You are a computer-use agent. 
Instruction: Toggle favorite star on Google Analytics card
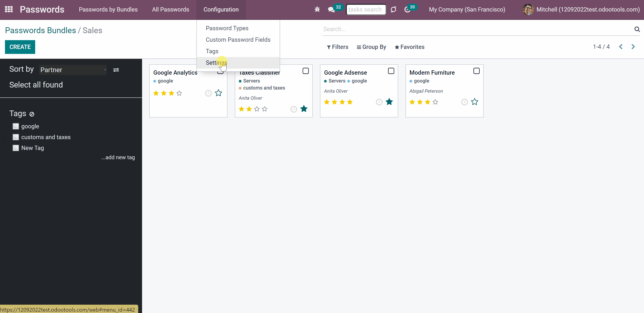pyautogui.click(x=218, y=93)
